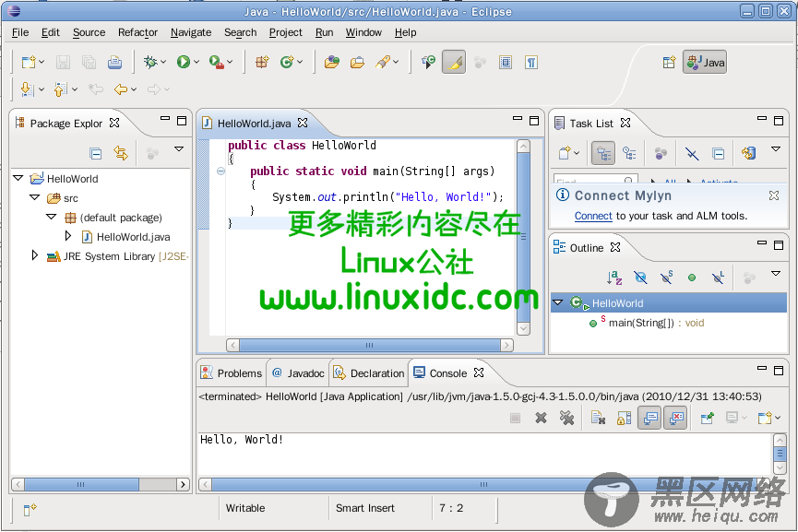Click the editor vertical scrollbar
Viewport: 798px width, 532px height.
coord(523,238)
